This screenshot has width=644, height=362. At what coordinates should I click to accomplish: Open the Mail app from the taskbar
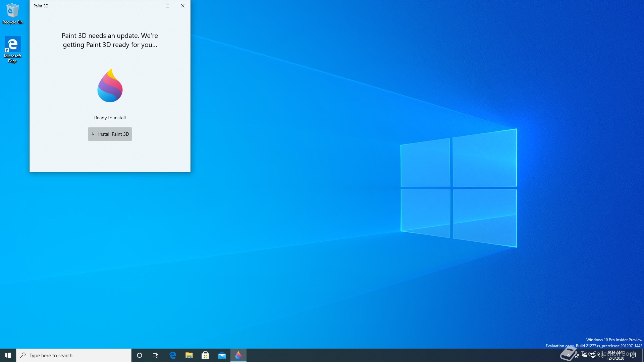[222, 355]
